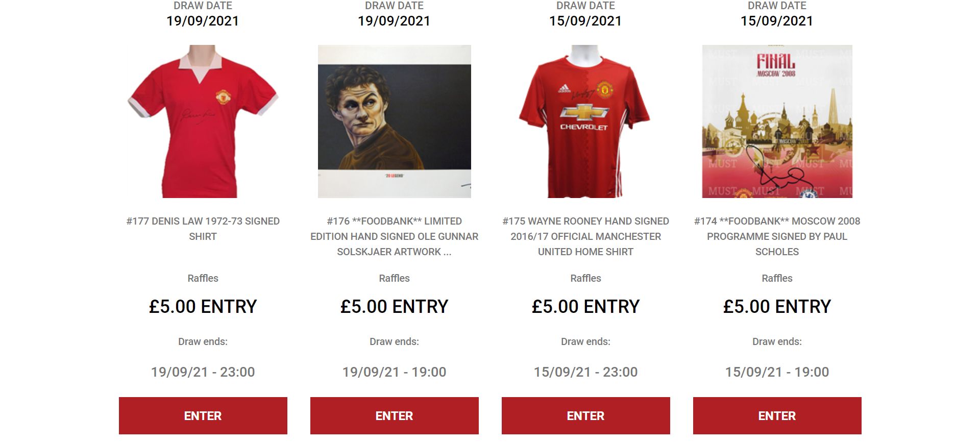The height and width of the screenshot is (442, 980).
Task: Open the #177 Denis Law 1972-73 title link
Action: (203, 229)
